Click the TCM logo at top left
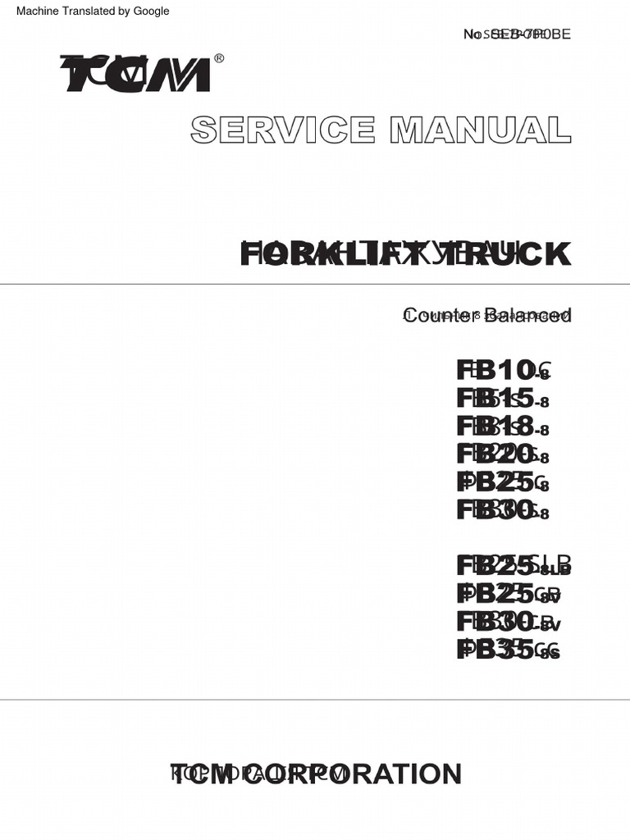This screenshot has height=840, width=630. click(135, 75)
